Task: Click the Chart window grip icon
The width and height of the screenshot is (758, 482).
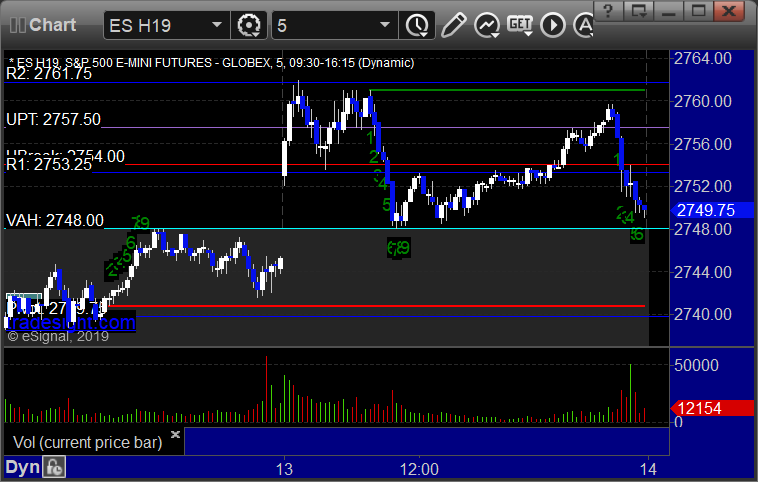Action: pos(17,25)
